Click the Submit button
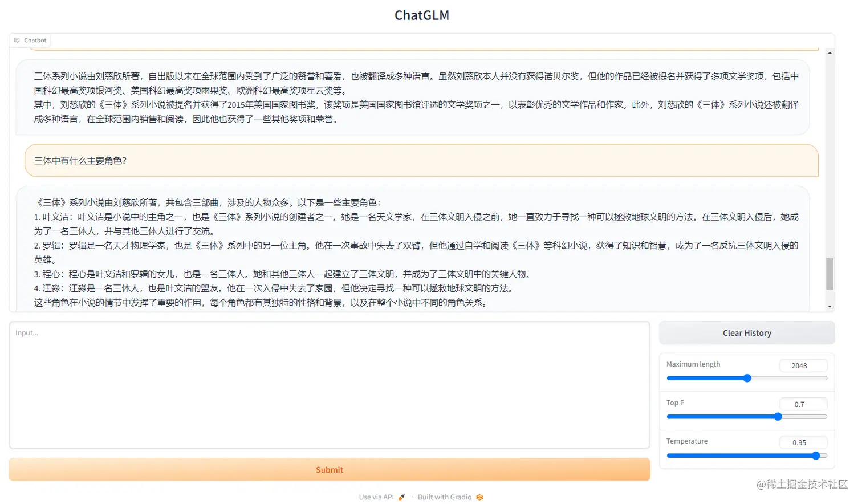 point(330,470)
